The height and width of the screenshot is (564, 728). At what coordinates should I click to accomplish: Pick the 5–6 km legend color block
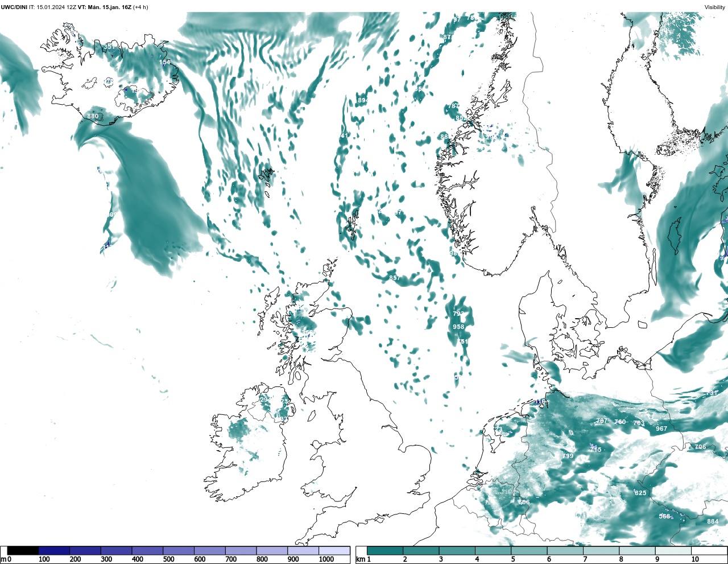point(528,551)
